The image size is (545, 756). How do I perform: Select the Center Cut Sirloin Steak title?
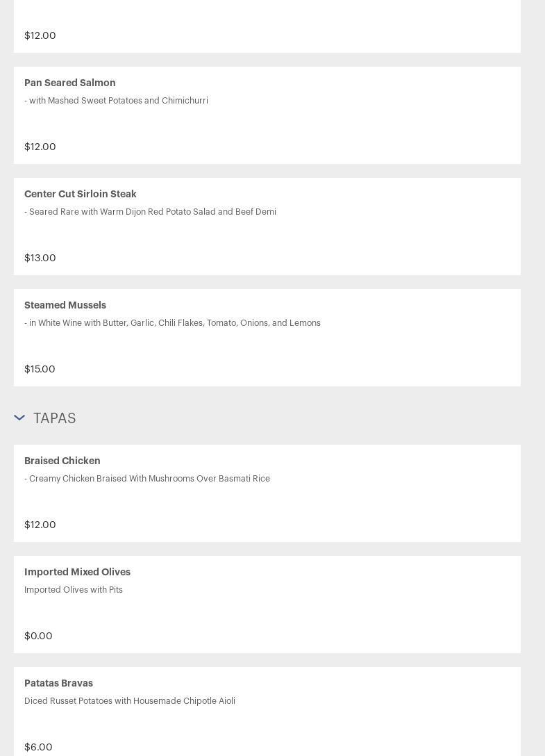(x=81, y=194)
